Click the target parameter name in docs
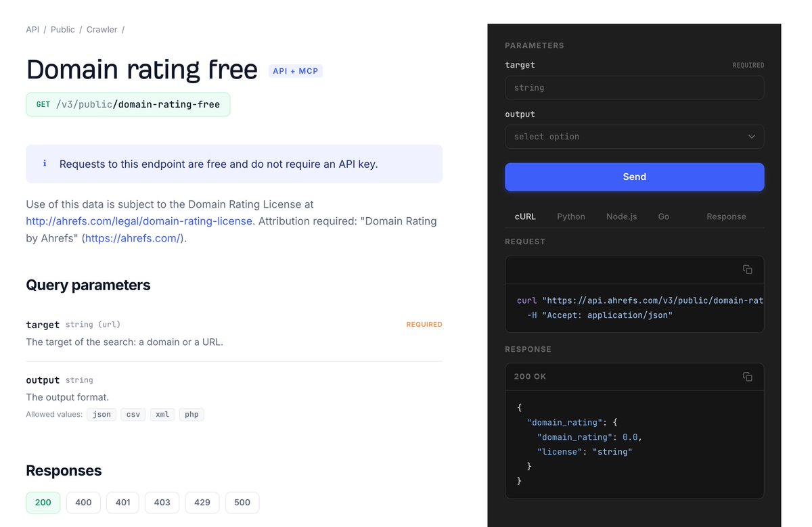The width and height of the screenshot is (812, 527). 43,325
